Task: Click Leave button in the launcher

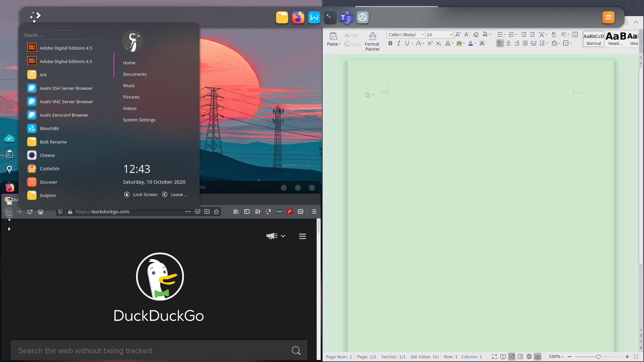Action: (x=175, y=194)
